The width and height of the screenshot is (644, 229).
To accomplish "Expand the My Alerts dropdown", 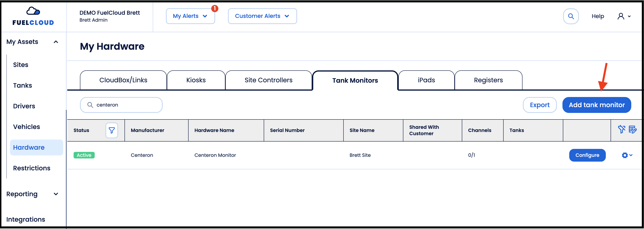I will coord(190,16).
